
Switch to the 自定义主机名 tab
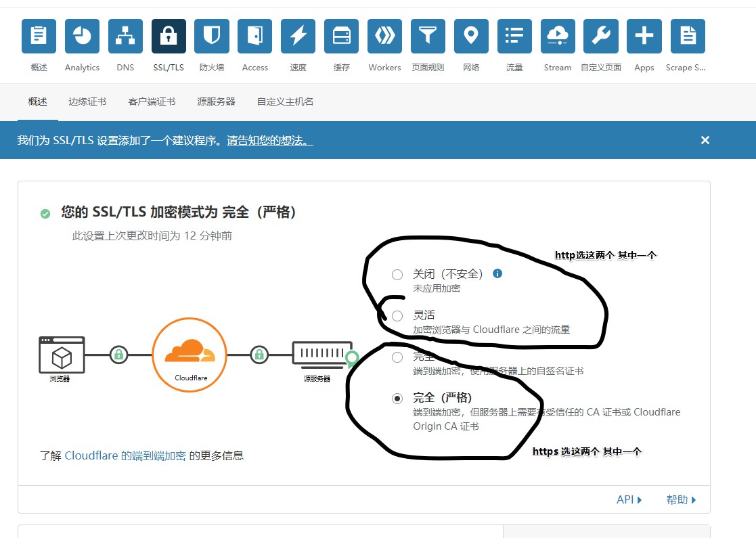[285, 102]
